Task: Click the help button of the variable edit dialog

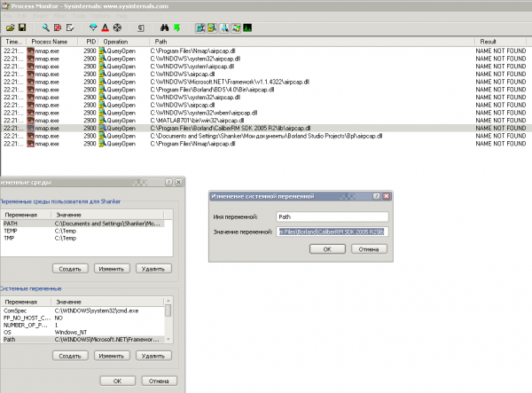Action: (376, 196)
